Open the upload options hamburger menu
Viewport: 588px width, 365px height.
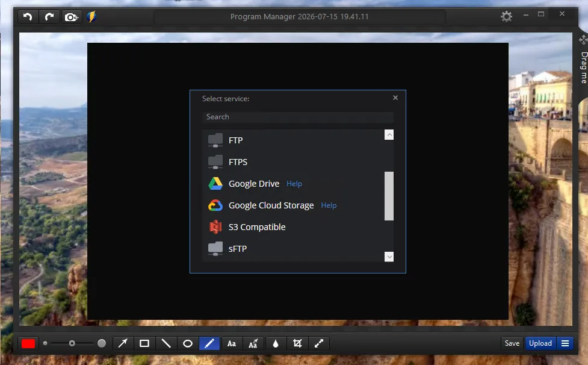565,343
